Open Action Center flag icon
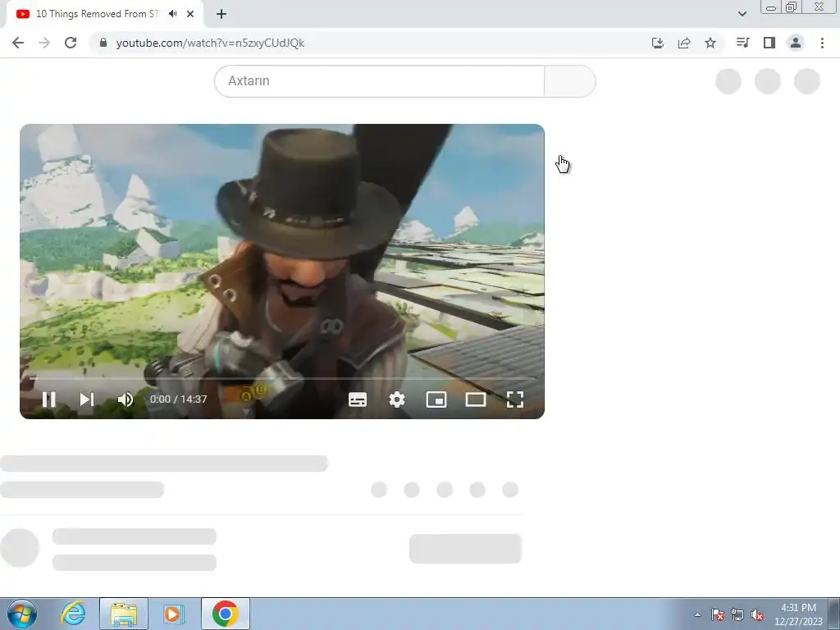 718,615
